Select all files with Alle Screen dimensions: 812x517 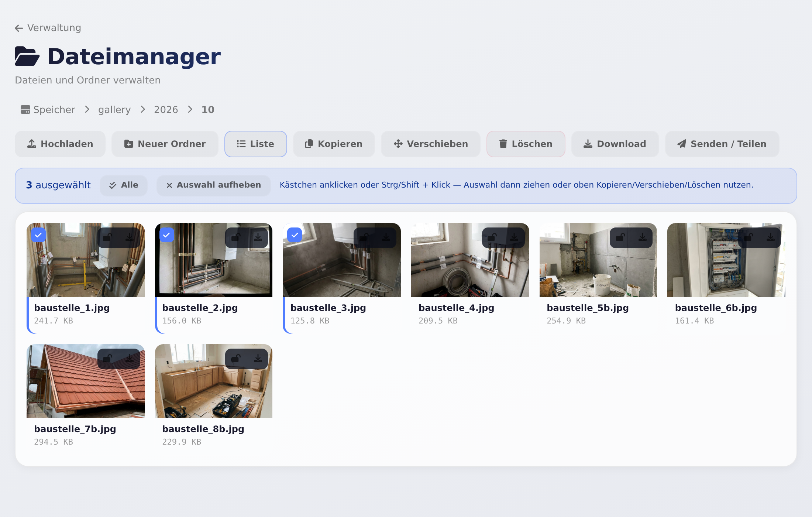pyautogui.click(x=124, y=185)
